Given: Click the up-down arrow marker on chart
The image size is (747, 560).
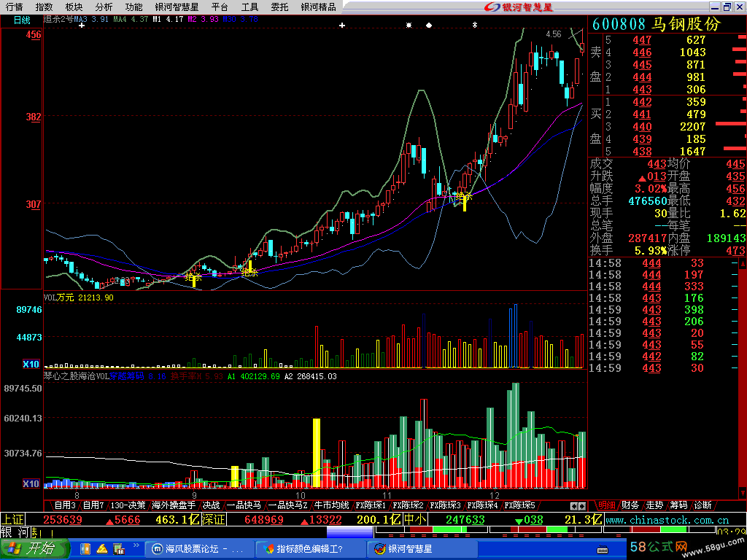Looking at the screenshot, I should pos(474,25).
